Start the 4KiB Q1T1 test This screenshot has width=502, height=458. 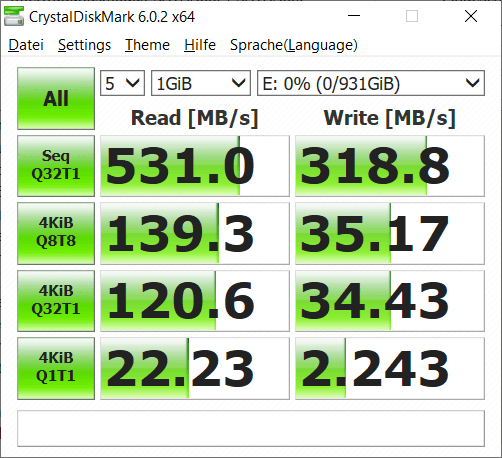[56, 368]
